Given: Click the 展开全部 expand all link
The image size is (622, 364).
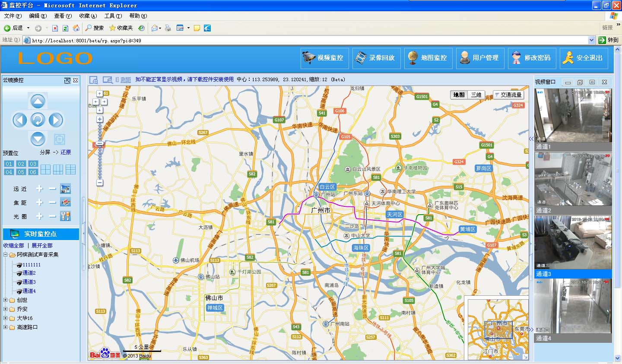Looking at the screenshot, I should point(42,245).
